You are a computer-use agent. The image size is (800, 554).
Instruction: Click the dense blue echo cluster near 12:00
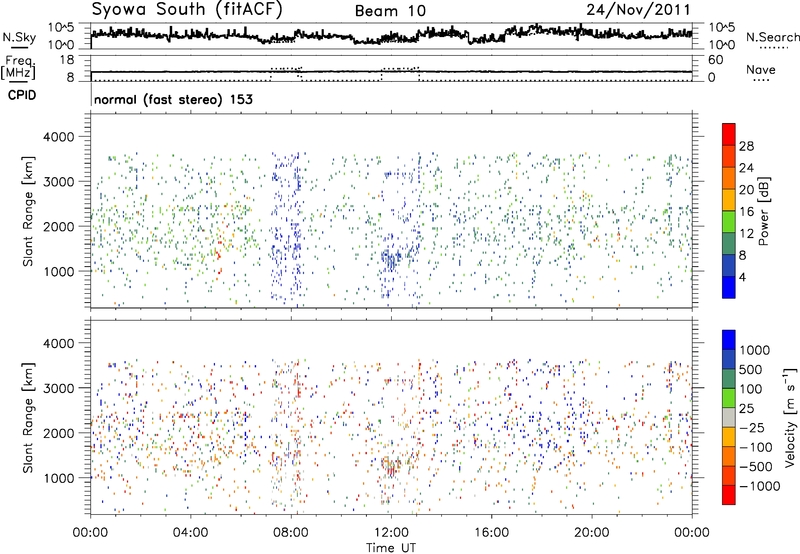(390, 259)
